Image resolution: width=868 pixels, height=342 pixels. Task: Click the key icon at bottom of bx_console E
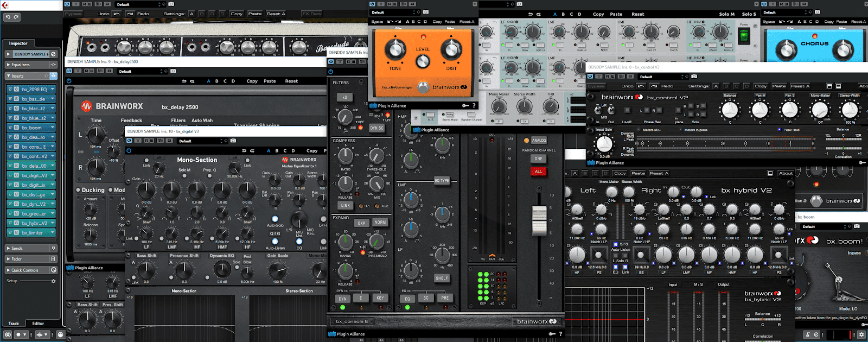click(552, 334)
